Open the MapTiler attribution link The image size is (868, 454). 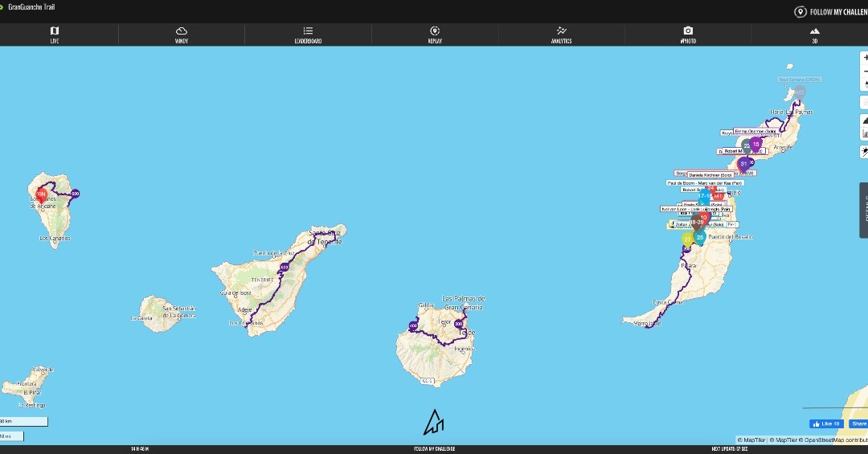click(751, 440)
